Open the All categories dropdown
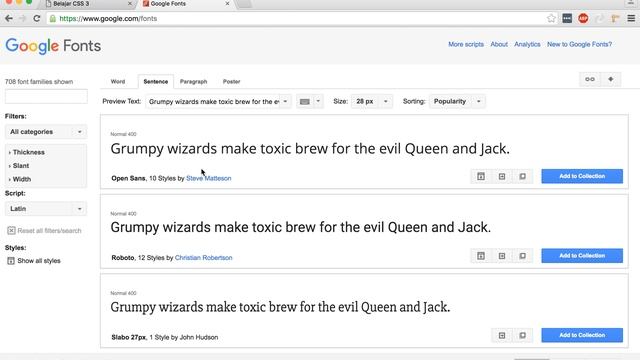 (46, 132)
